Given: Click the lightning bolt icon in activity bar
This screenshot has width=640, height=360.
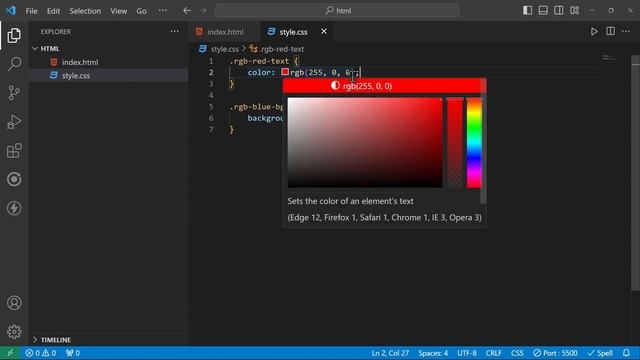Looking at the screenshot, I should pos(14,208).
